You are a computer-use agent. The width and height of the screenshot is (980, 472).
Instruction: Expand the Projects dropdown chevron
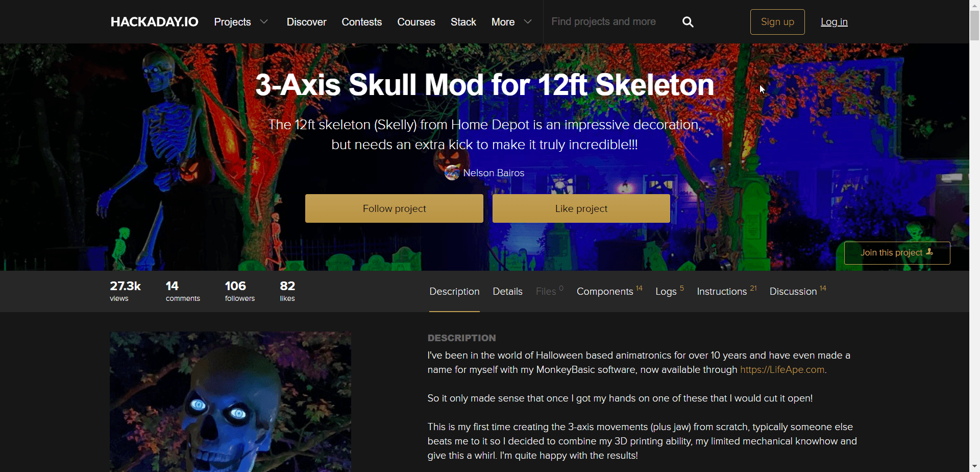point(264,22)
